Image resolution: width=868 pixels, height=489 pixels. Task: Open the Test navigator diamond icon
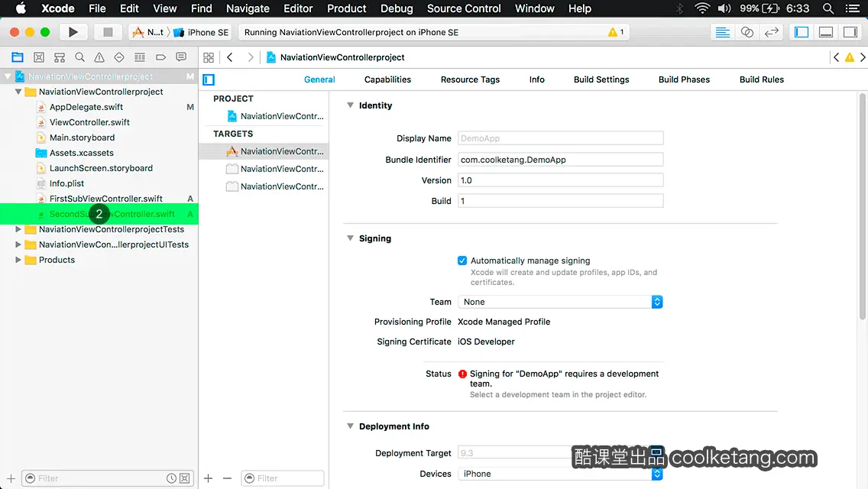pos(119,57)
